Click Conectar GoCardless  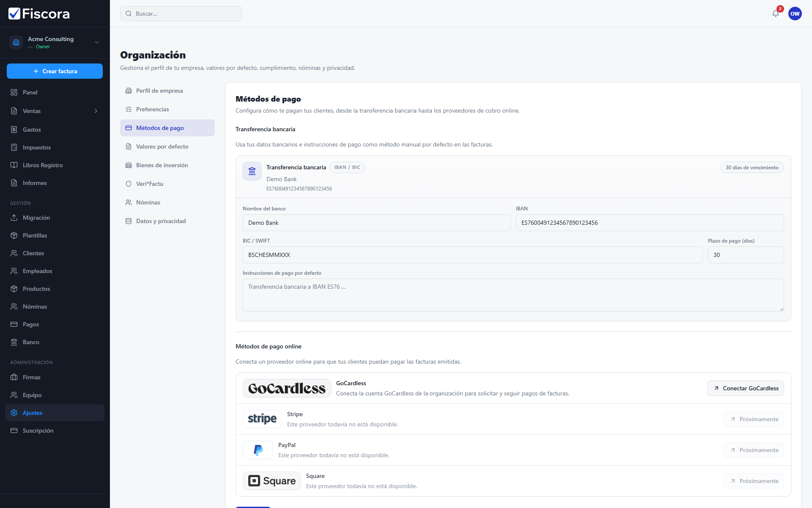tap(746, 388)
